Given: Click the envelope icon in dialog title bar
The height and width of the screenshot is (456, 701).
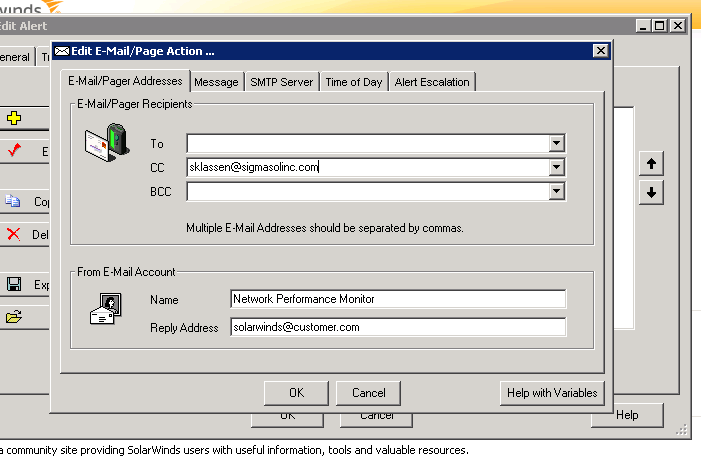Looking at the screenshot, I should coord(62,51).
